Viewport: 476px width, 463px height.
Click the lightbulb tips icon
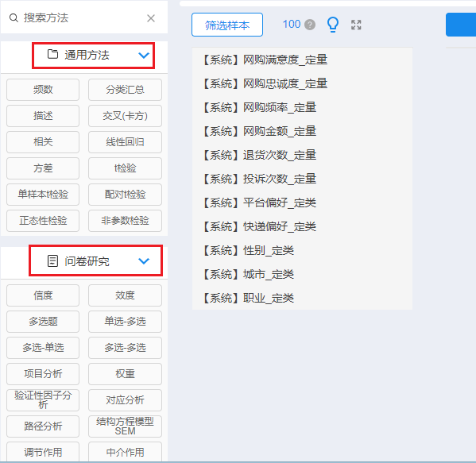[333, 25]
